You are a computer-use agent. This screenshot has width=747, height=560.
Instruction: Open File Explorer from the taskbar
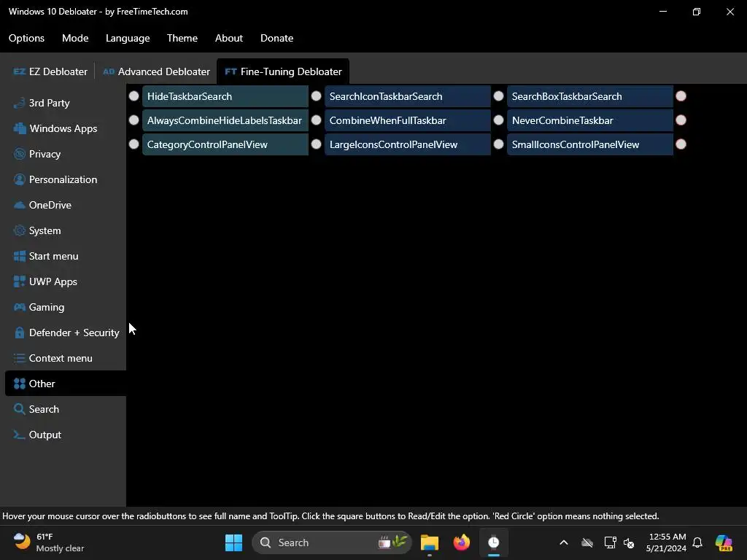pos(429,542)
